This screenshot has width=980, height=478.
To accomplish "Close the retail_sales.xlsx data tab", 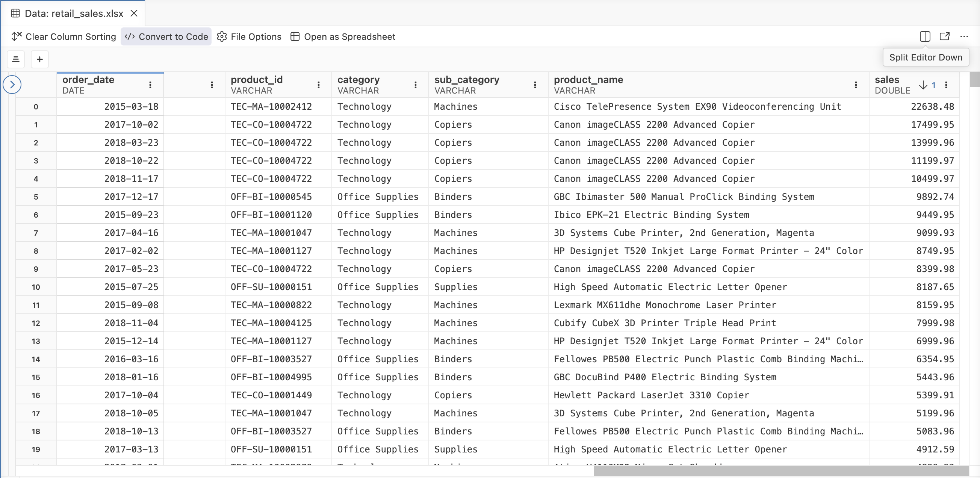I will coord(134,13).
